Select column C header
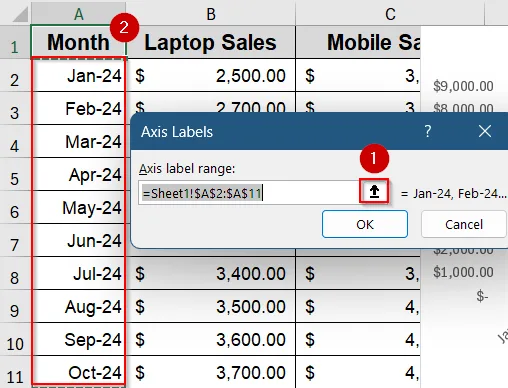 coord(390,14)
